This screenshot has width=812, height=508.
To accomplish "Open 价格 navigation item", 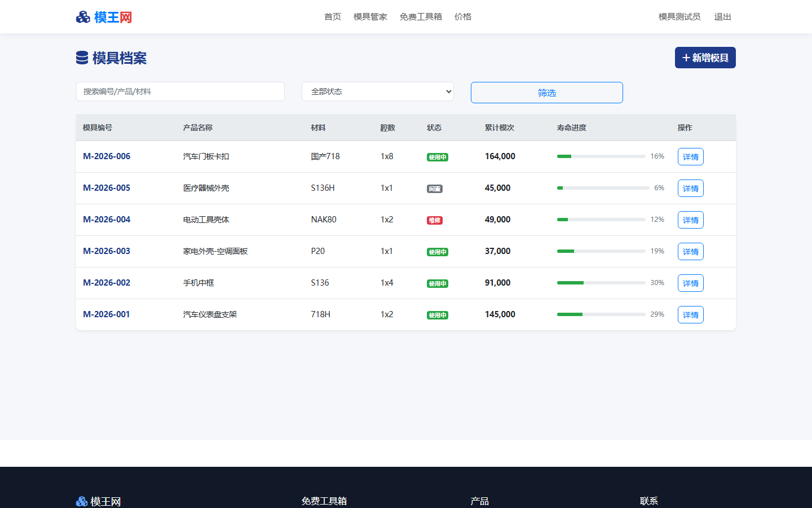I will (x=463, y=17).
